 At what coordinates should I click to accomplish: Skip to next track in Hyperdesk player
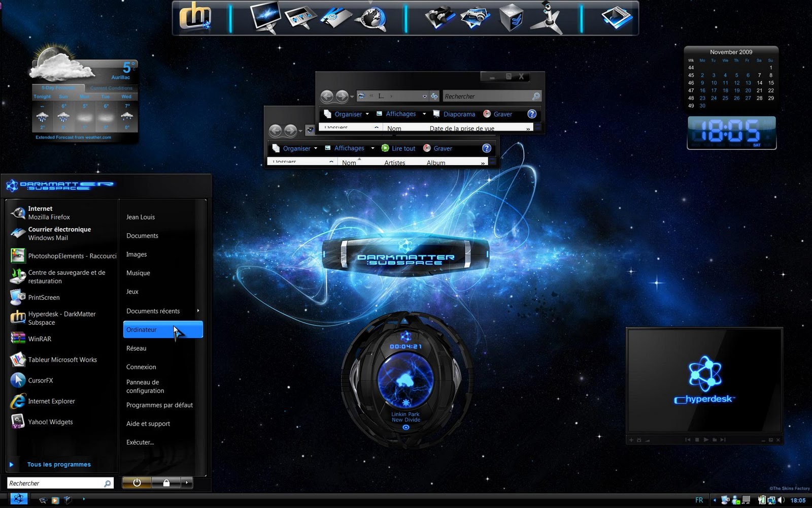[723, 440]
